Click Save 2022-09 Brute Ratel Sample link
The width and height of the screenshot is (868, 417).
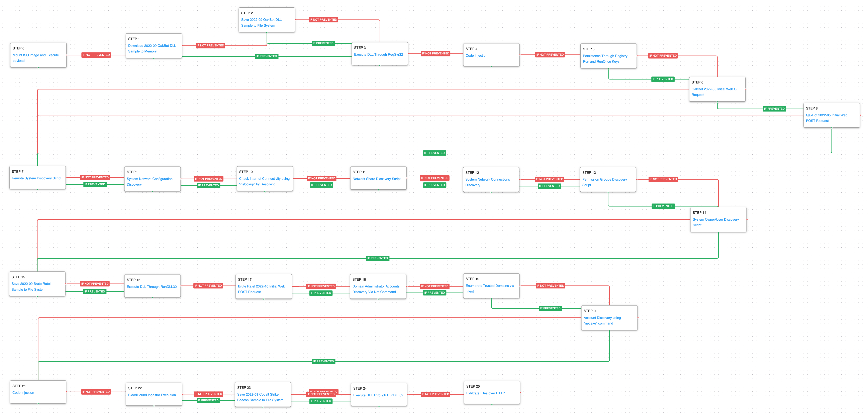click(31, 284)
